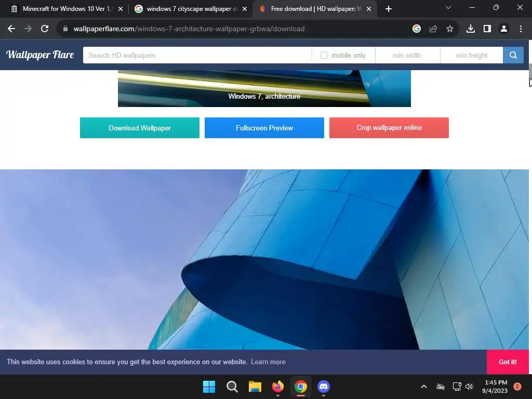Open notification center badge

click(517, 387)
